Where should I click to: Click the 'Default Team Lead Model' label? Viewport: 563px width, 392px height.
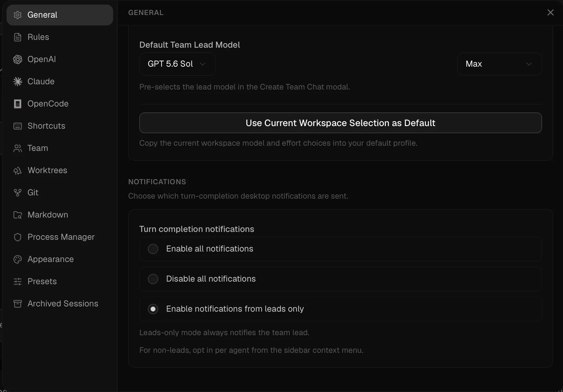(x=190, y=45)
